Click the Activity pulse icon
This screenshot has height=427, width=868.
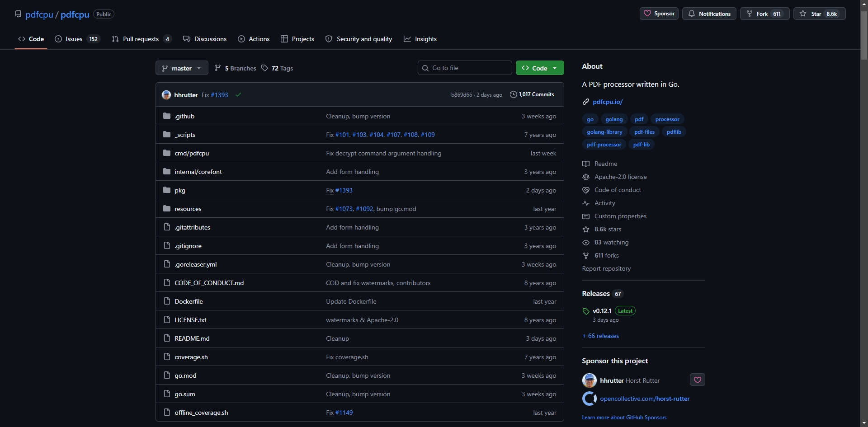[x=586, y=203]
